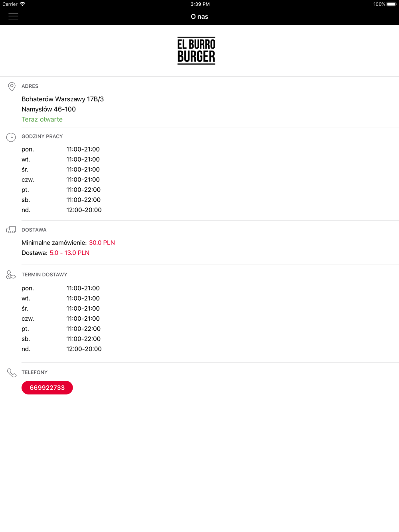The height and width of the screenshot is (532, 399).
Task: Tap sb. row under Termin dostawy
Action: click(x=61, y=339)
